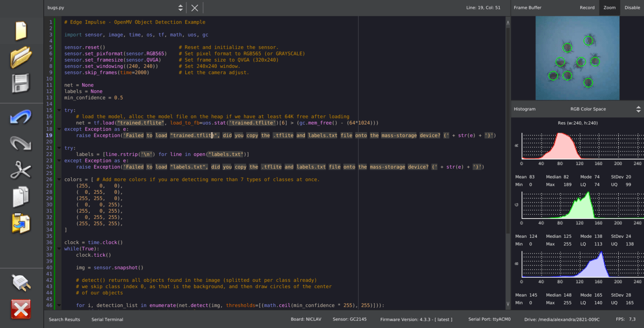Screen dimensions: 644x328
Task: Undo the last edit with blue arrow
Action: [x=21, y=117]
